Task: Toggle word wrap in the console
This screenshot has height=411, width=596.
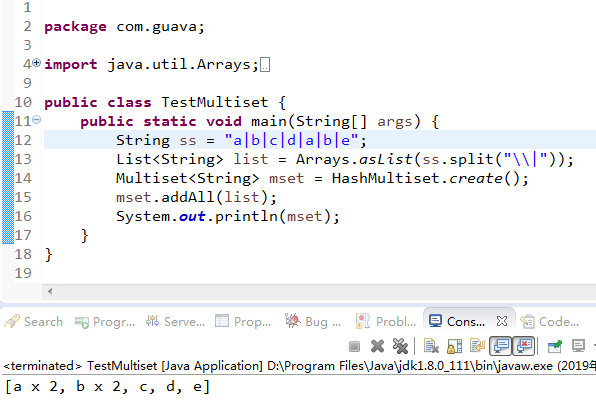Action: (x=477, y=346)
